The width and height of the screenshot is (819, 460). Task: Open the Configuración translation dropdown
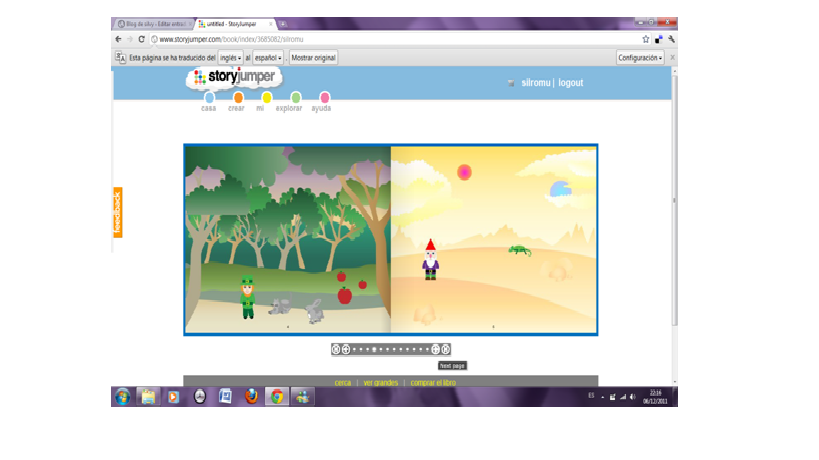click(x=640, y=58)
